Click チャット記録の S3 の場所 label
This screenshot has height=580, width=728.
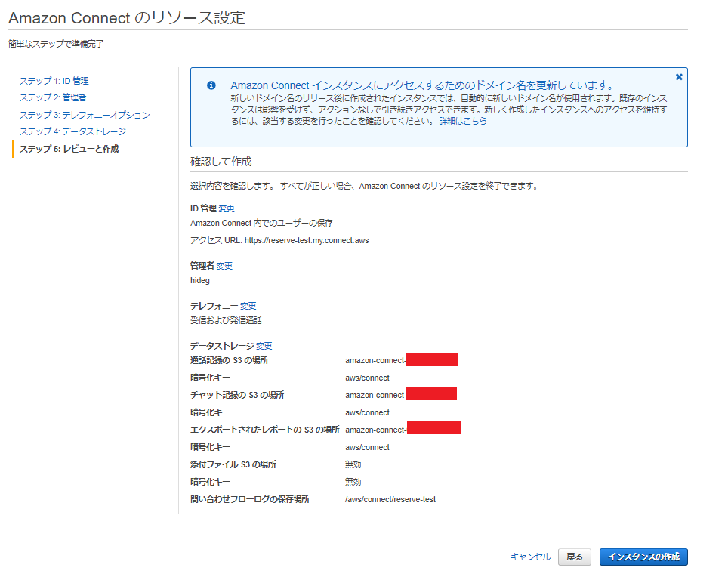237,395
